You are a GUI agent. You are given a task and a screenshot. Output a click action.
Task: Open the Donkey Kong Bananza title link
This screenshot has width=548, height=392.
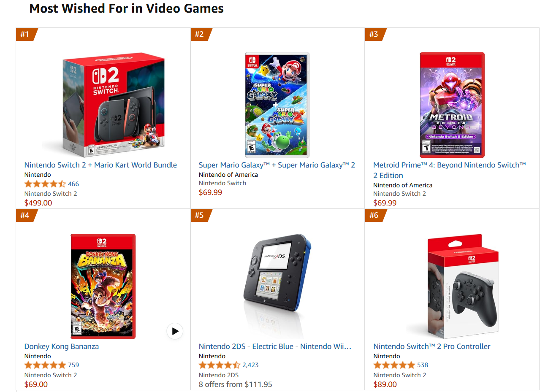(62, 346)
